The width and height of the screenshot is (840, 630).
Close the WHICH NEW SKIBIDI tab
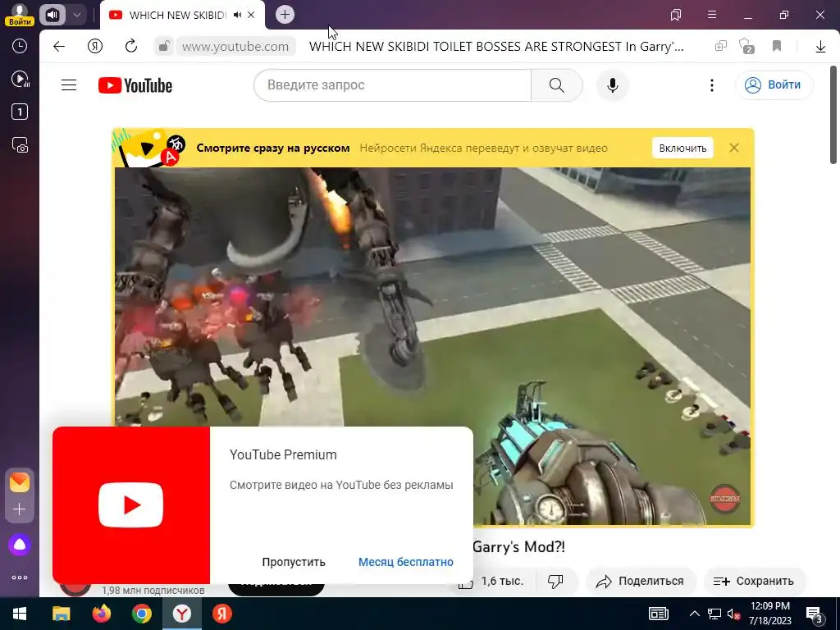251,15
